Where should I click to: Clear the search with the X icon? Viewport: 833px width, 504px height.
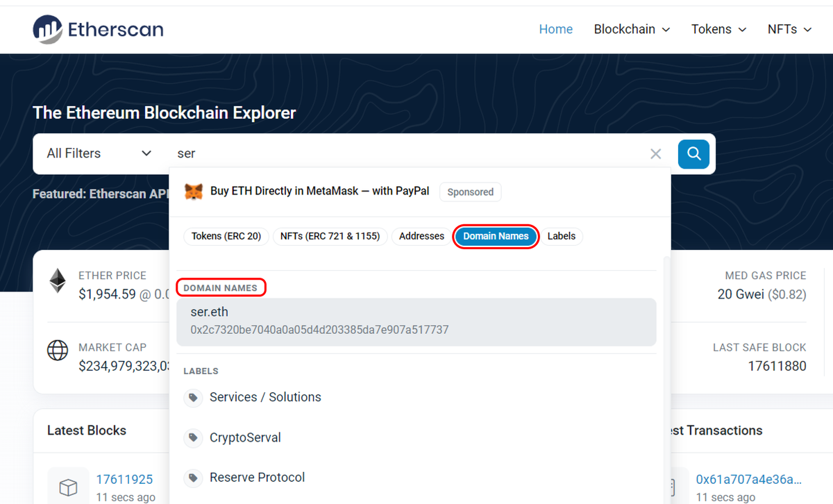coord(655,153)
